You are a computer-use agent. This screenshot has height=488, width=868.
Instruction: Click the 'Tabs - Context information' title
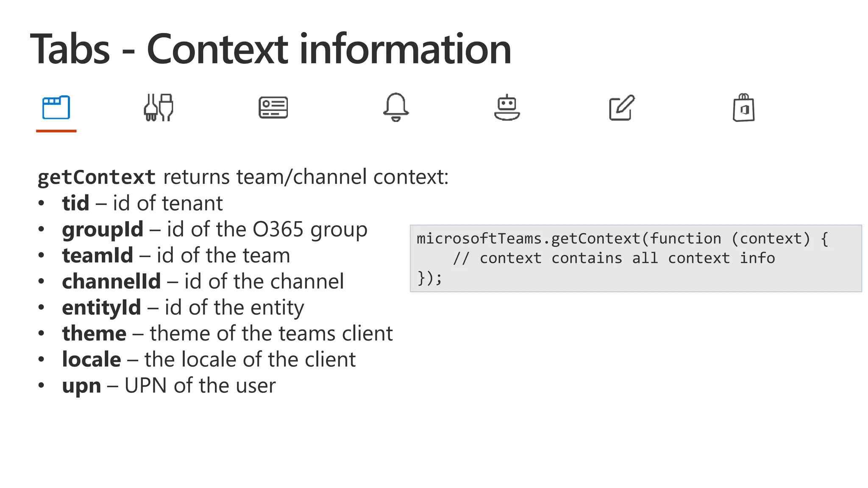tap(271, 49)
